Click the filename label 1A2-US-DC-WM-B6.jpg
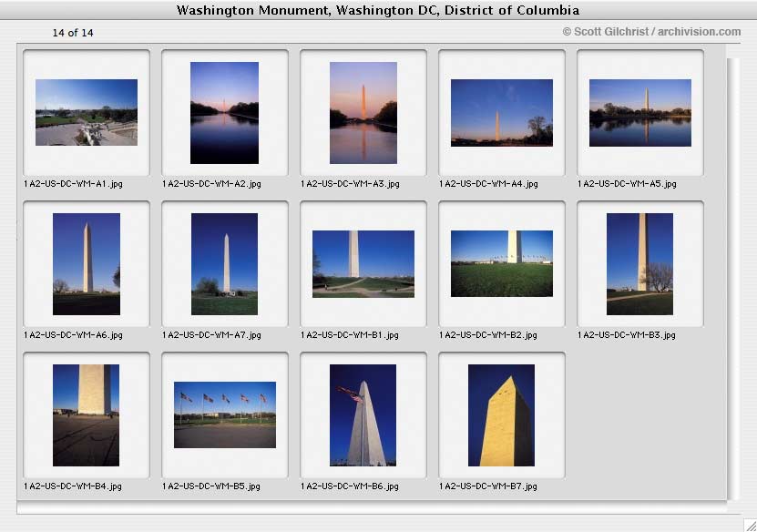757x532 pixels. coord(350,486)
